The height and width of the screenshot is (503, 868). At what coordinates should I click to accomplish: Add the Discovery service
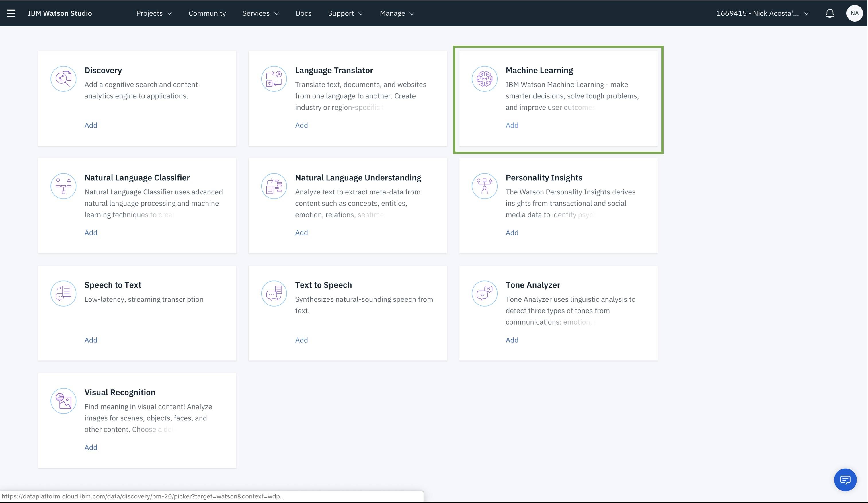pyautogui.click(x=91, y=125)
